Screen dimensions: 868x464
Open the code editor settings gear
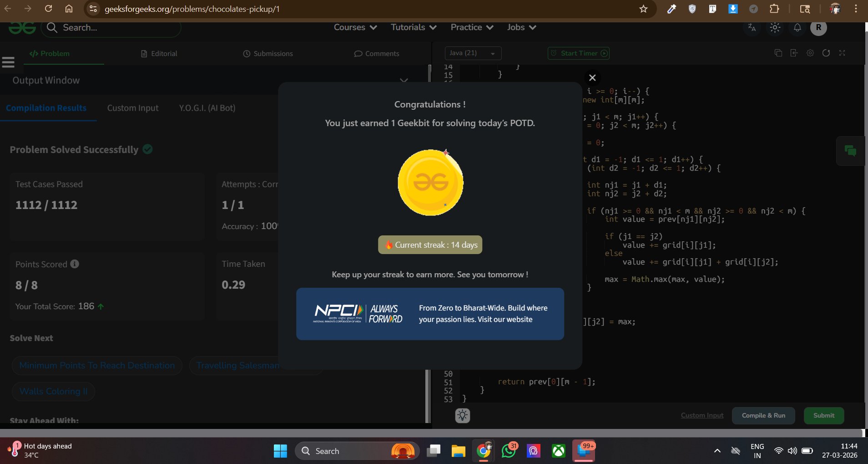[810, 53]
